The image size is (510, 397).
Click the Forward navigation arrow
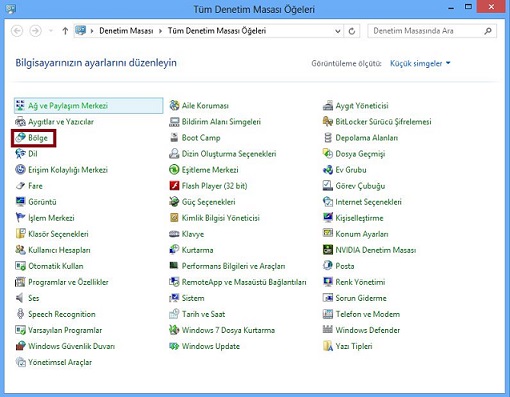tap(35, 31)
